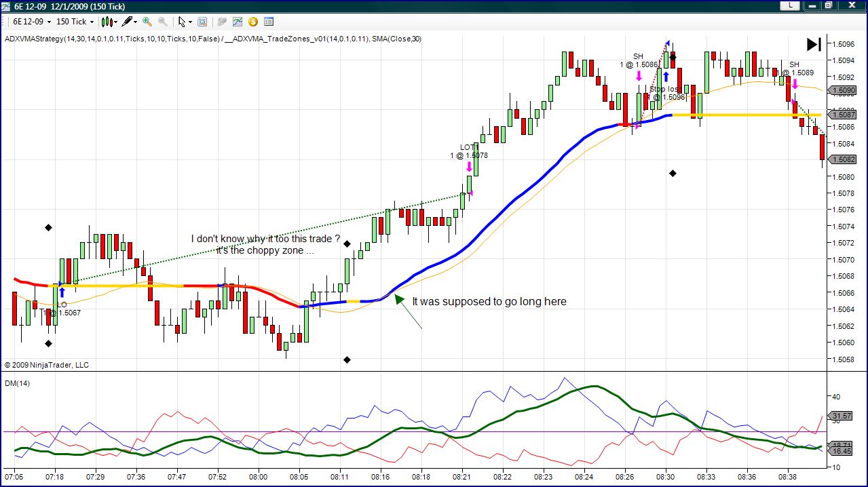Image resolution: width=868 pixels, height=487 pixels.
Task: Select the 'I don't know why' annotation text
Action: point(265,244)
